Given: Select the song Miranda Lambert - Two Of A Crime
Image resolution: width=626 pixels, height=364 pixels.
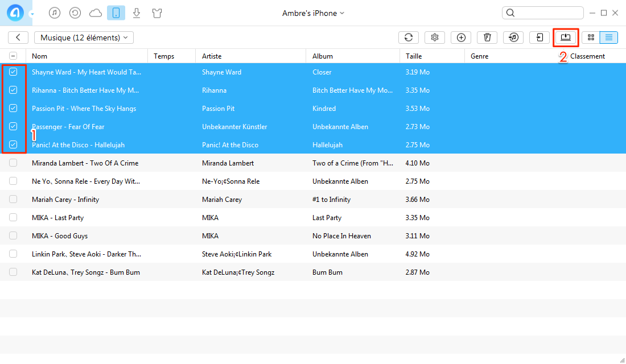Looking at the screenshot, I should click(85, 163).
